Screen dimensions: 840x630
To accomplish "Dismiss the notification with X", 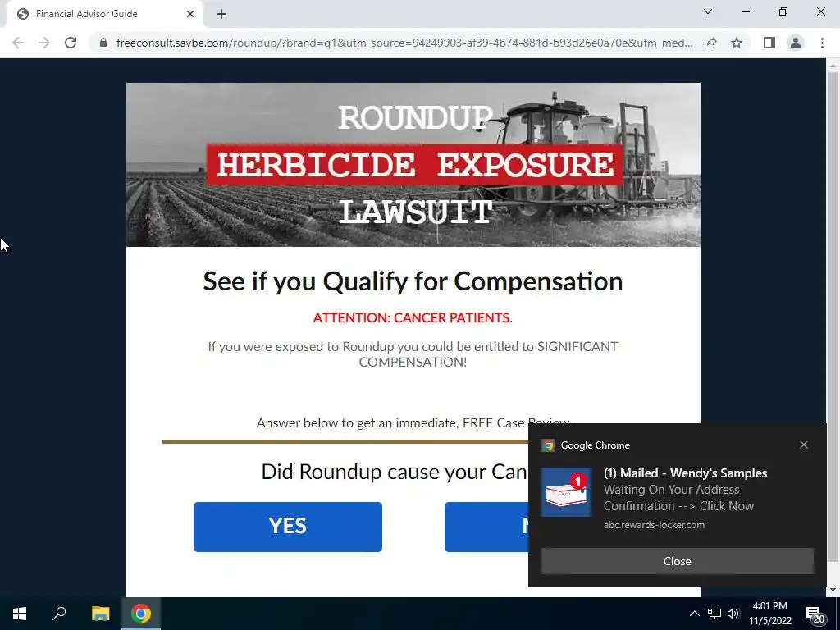I will tap(804, 445).
